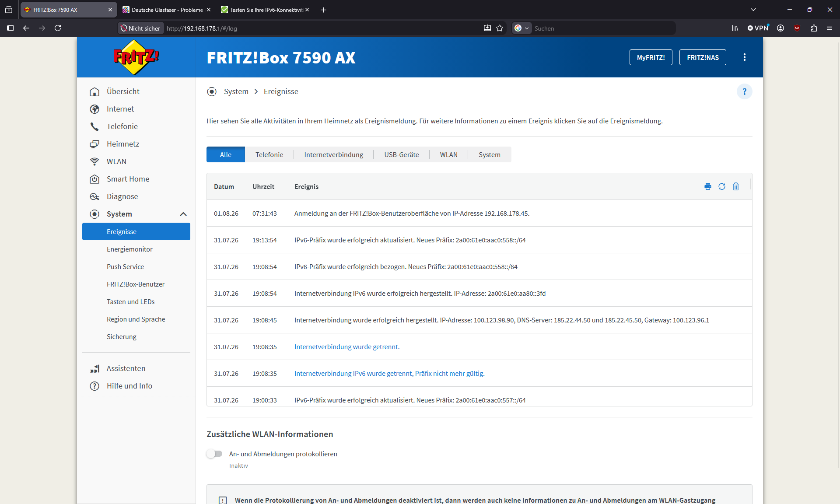Reload the browser page
The height and width of the screenshot is (504, 840).
[x=58, y=28]
